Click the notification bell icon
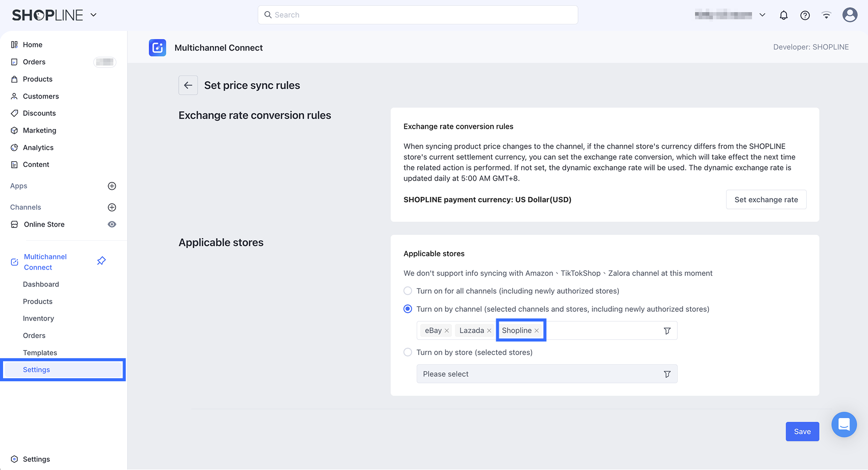Image resolution: width=868 pixels, height=470 pixels. coord(784,15)
